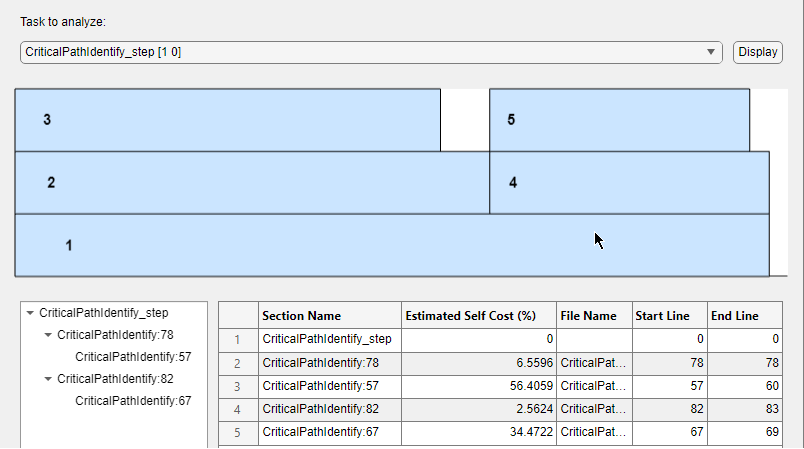Collapse the CriticalPathIdentify_step tree node
Viewport: 804px width, 449px height.
coord(29,313)
